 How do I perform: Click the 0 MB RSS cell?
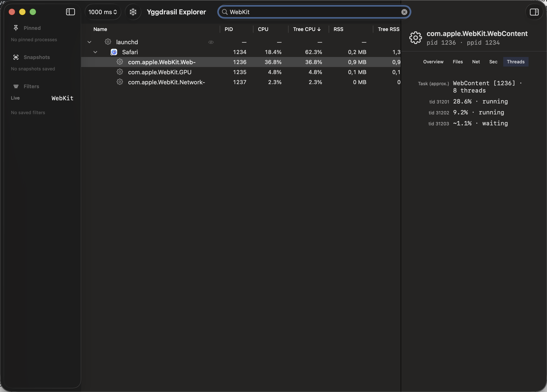tap(360, 82)
